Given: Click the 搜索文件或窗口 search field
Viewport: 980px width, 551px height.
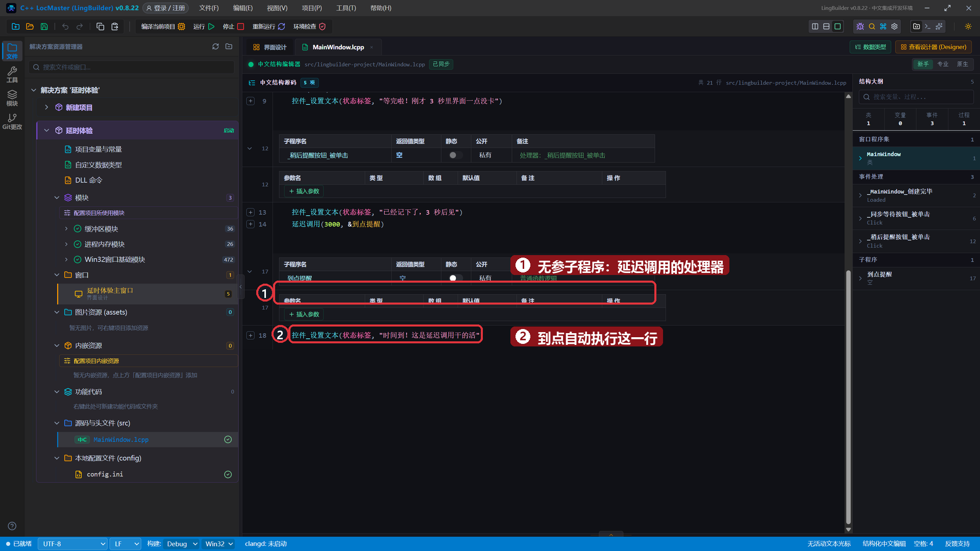Looking at the screenshot, I should pos(132,67).
